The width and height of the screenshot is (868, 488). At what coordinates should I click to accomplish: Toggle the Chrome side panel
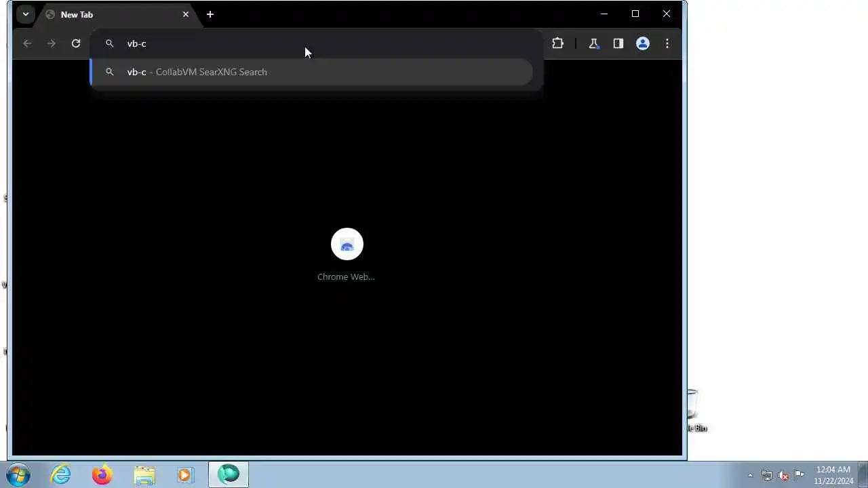618,43
